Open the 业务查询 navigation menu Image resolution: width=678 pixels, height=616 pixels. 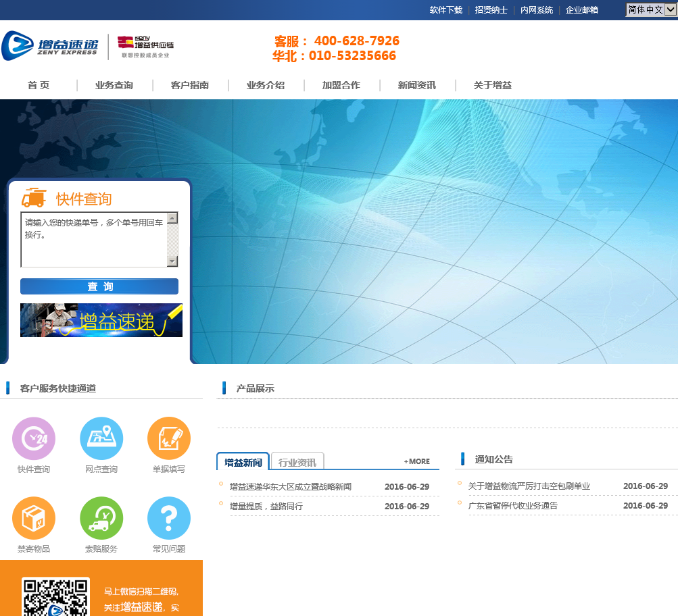click(x=114, y=85)
